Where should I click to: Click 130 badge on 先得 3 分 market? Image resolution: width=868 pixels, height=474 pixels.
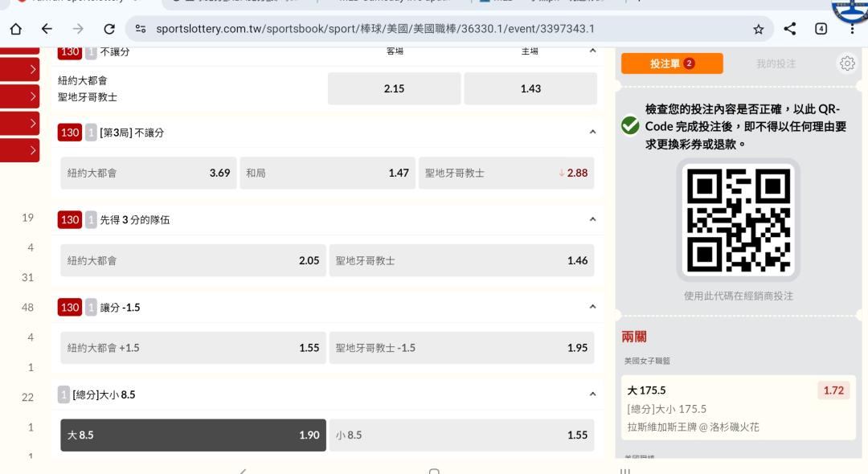pyautogui.click(x=70, y=219)
